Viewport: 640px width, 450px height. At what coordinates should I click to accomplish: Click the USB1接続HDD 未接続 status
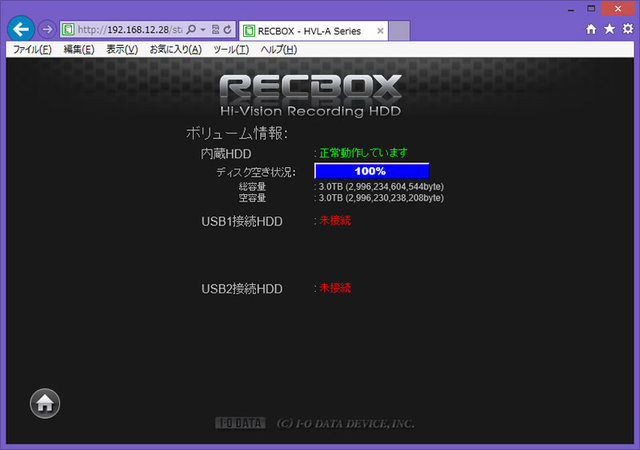(335, 221)
